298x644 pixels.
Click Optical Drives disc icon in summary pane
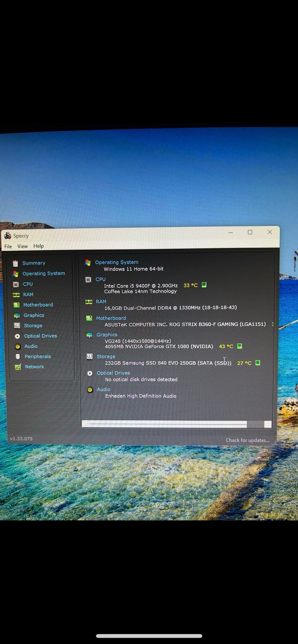pos(90,373)
